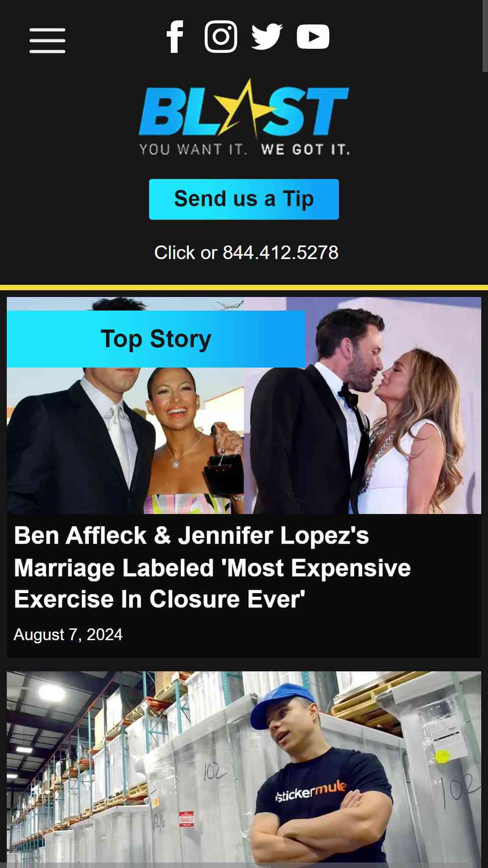Open the Blast YouTube channel
The width and height of the screenshot is (488, 868).
coord(313,37)
